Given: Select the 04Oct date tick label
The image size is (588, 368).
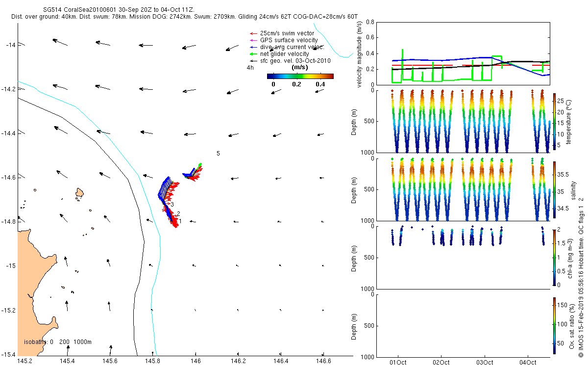Looking at the screenshot, I should click(527, 363).
